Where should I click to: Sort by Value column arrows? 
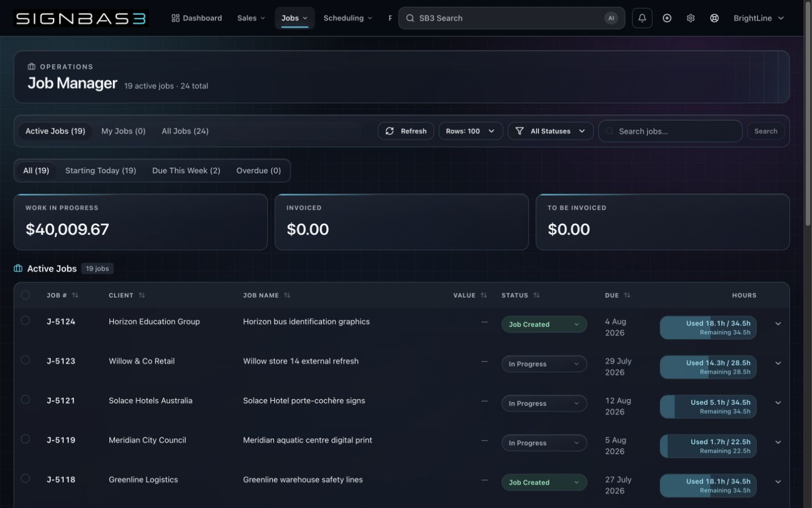tap(484, 295)
